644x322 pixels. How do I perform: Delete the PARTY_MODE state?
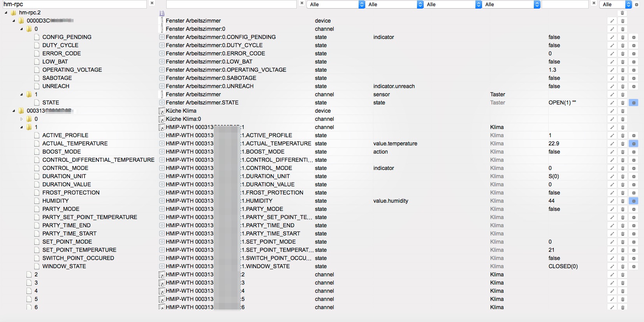[x=623, y=209]
